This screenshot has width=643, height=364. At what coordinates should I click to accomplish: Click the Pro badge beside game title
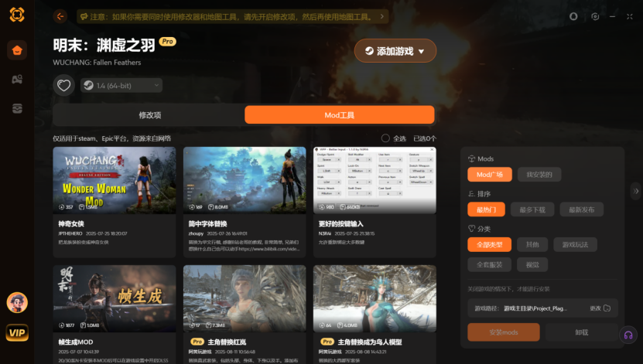tap(167, 42)
